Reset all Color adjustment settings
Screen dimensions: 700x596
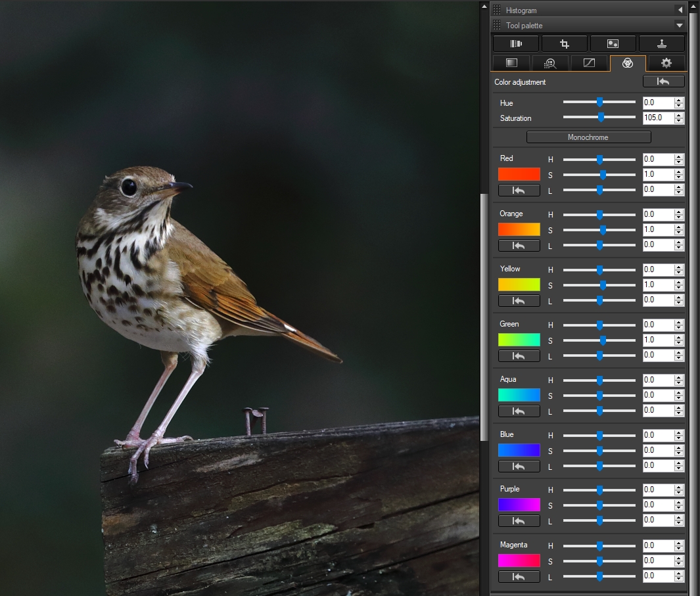pos(663,81)
